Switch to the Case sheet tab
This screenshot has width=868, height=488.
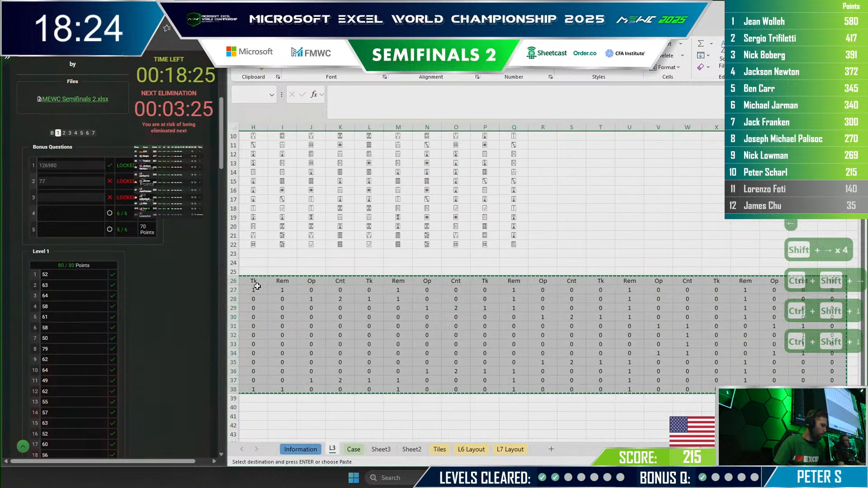(354, 449)
